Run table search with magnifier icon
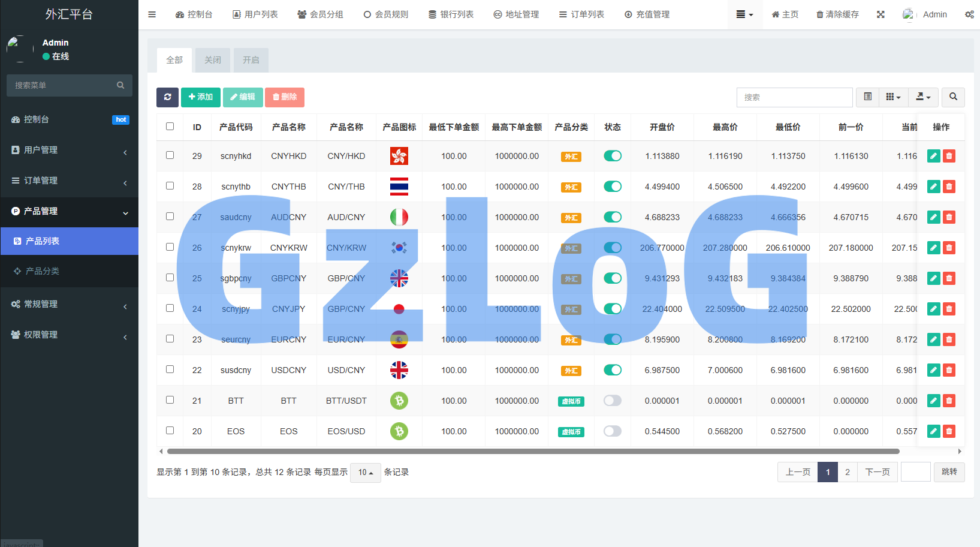This screenshot has width=980, height=547. [953, 97]
